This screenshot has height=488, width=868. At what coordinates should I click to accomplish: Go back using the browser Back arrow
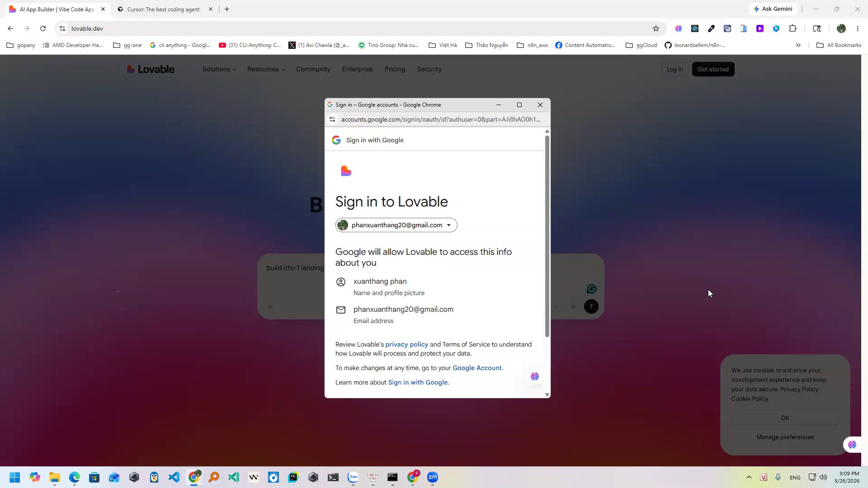click(x=10, y=28)
